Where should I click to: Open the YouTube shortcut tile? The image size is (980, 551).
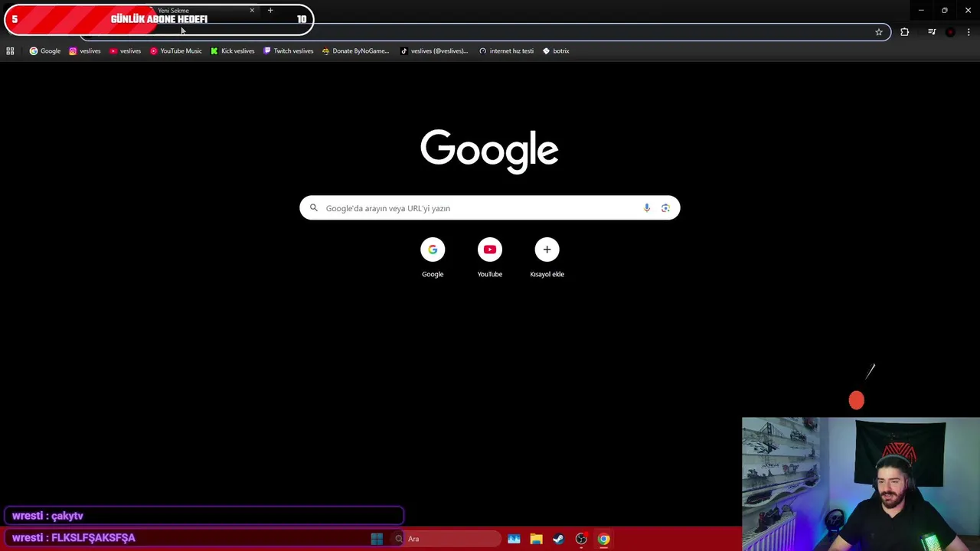coord(490,259)
